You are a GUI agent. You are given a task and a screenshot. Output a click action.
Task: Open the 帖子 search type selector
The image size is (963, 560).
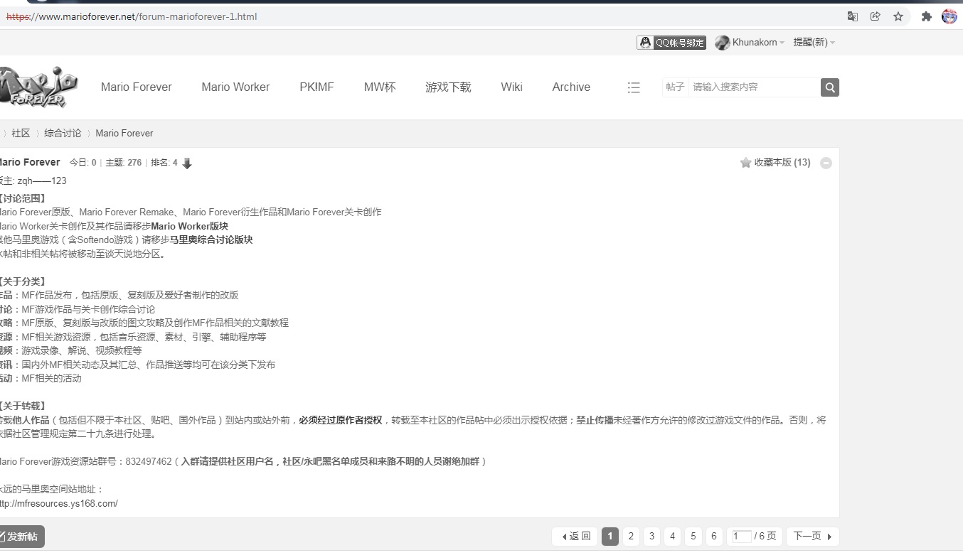(675, 87)
